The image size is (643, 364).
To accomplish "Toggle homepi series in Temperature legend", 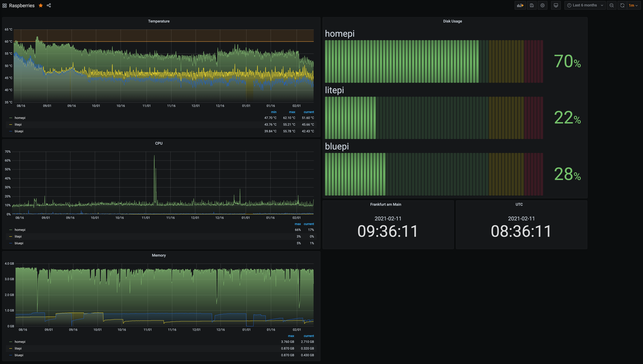I will 20,118.
